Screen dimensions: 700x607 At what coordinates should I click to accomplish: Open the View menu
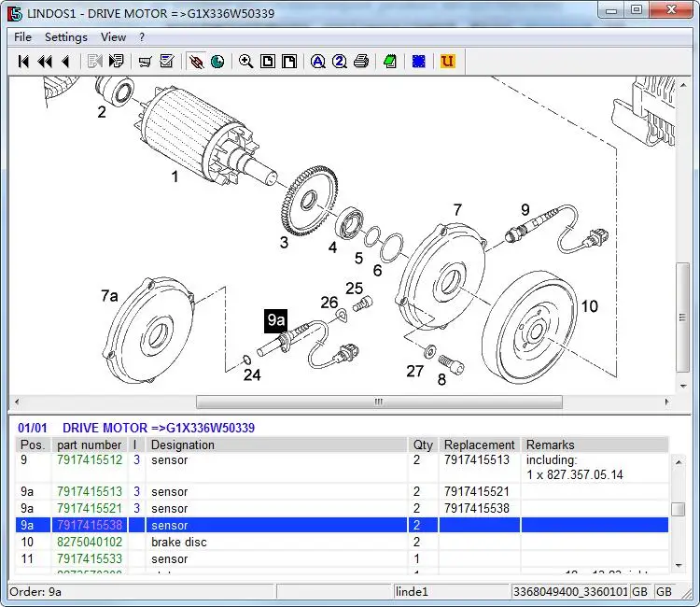tap(113, 37)
